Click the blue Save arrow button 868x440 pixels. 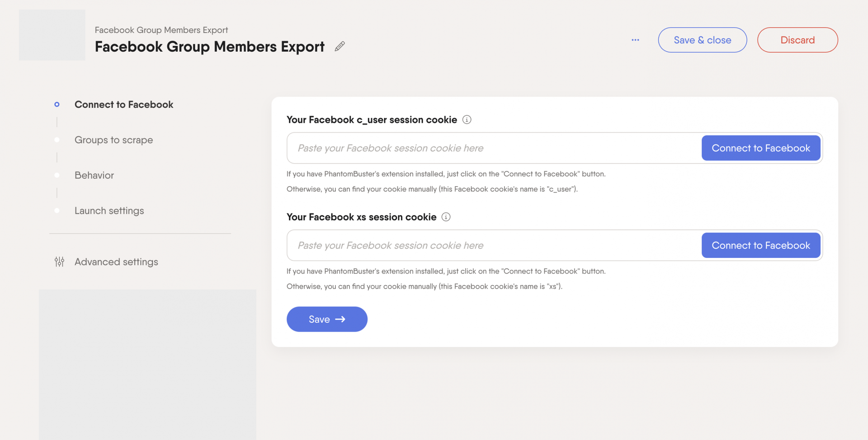tap(327, 319)
